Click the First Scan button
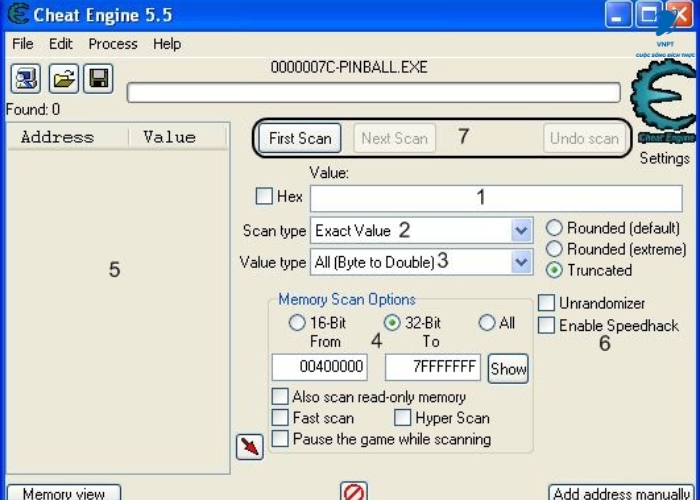This screenshot has height=500, width=700. tap(300, 138)
